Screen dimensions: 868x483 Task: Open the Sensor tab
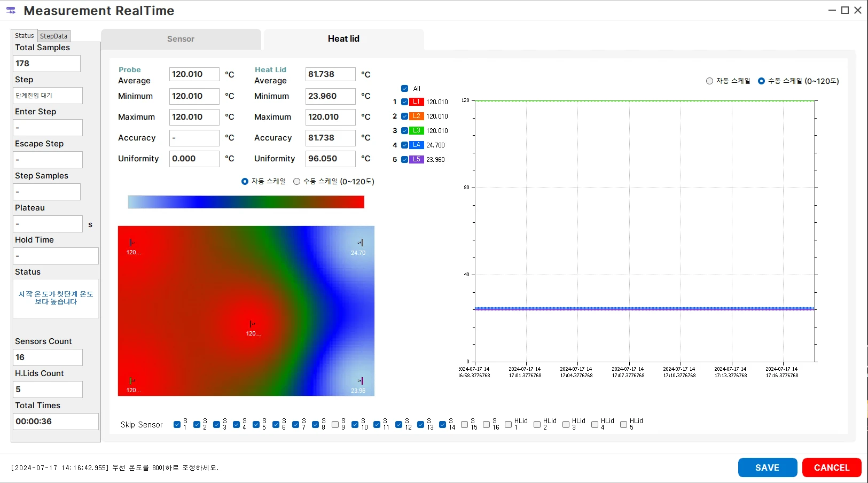pos(181,39)
